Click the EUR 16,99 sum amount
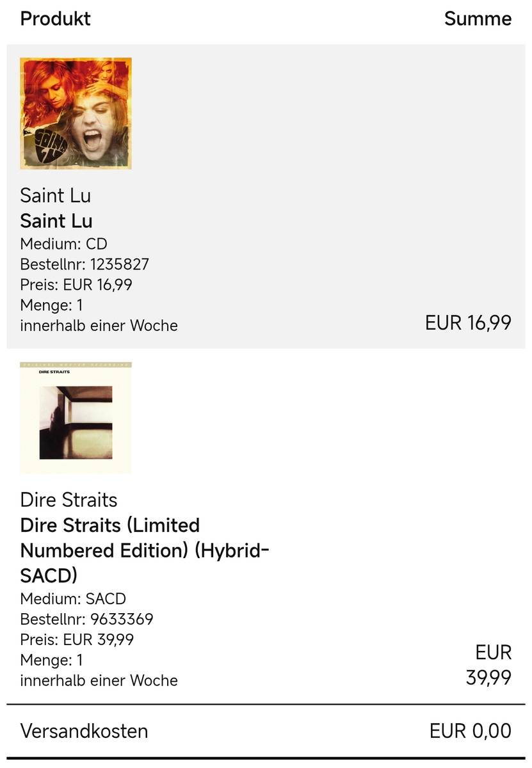The height and width of the screenshot is (768, 532). [x=468, y=323]
